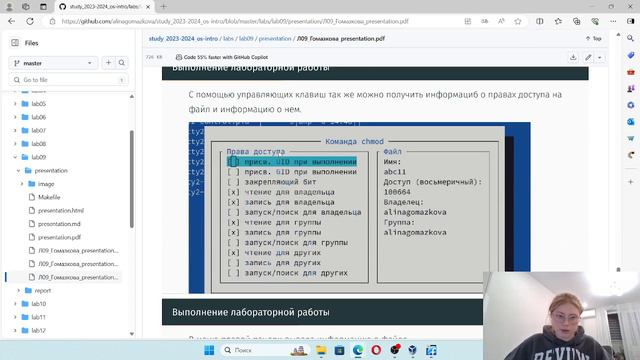Reload the page with refresh icon
Viewport: 640px width, 360px height.
(30, 21)
